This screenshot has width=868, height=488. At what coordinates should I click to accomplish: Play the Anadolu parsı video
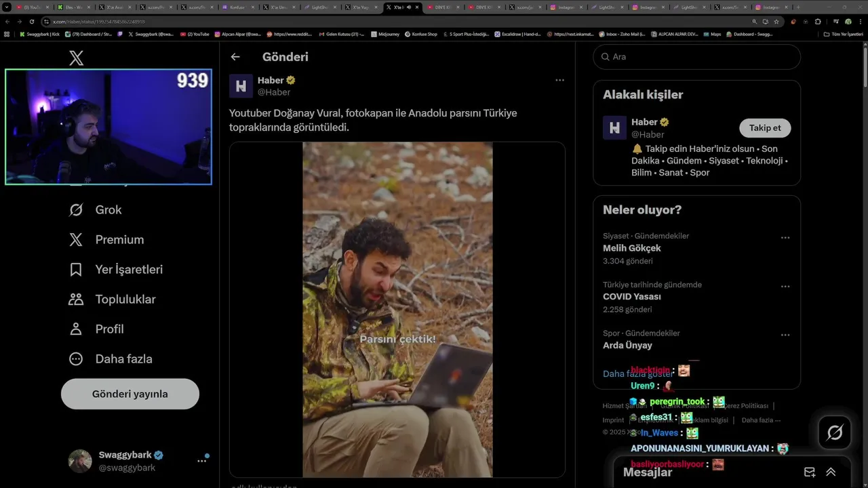tap(397, 309)
